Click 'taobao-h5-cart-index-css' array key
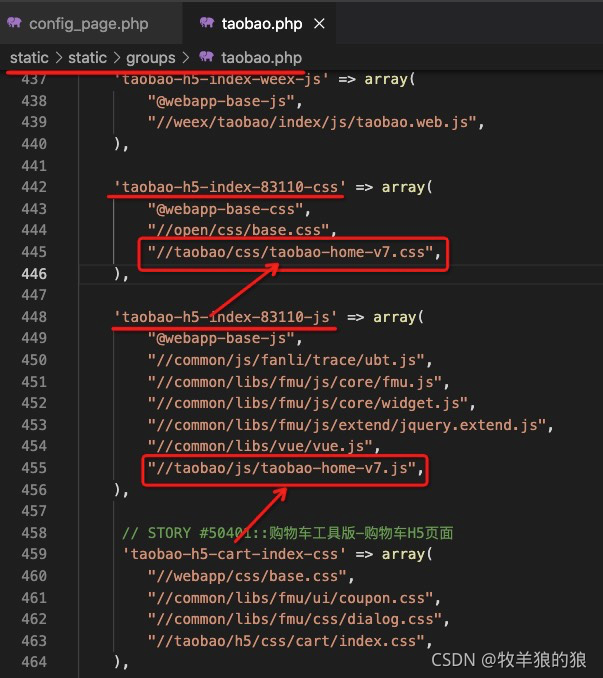The image size is (603, 678). tap(234, 554)
